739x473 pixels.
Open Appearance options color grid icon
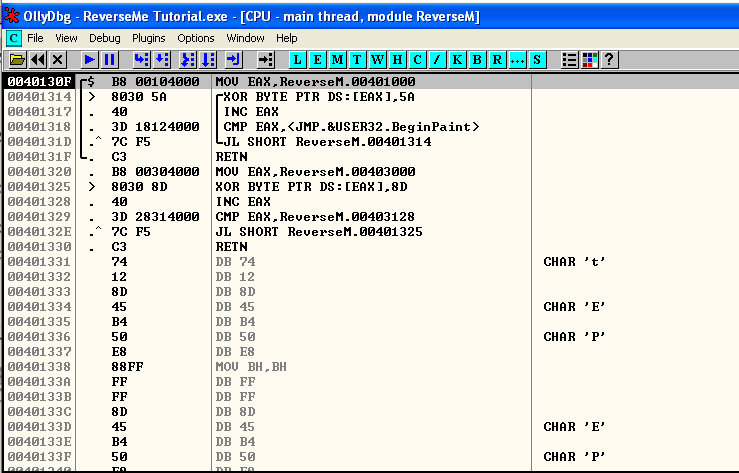[x=590, y=60]
